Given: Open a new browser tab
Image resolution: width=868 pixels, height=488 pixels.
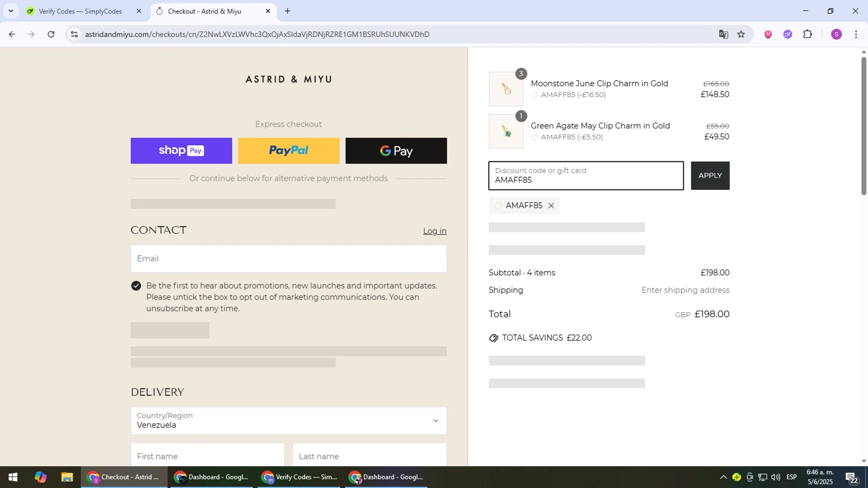Looking at the screenshot, I should pos(288,11).
